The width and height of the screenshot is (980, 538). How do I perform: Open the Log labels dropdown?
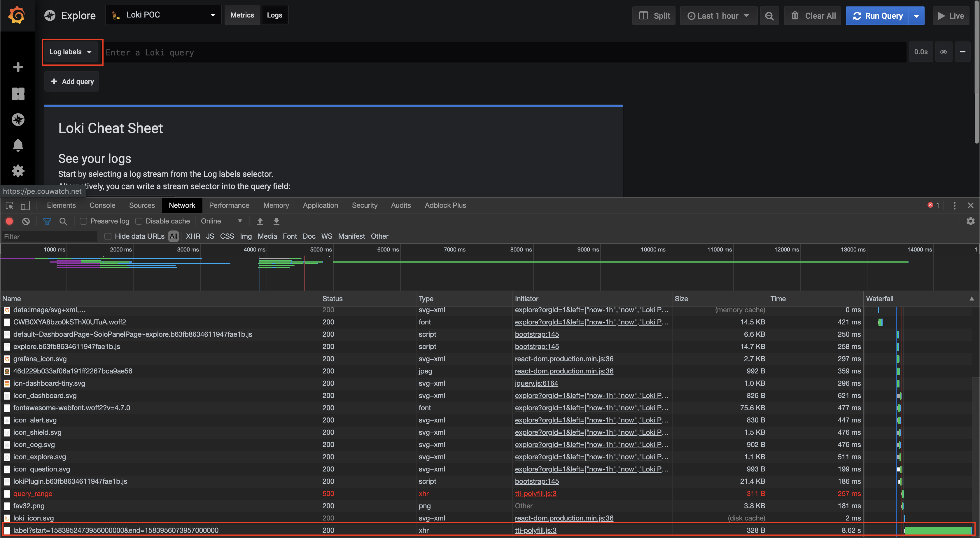point(71,52)
